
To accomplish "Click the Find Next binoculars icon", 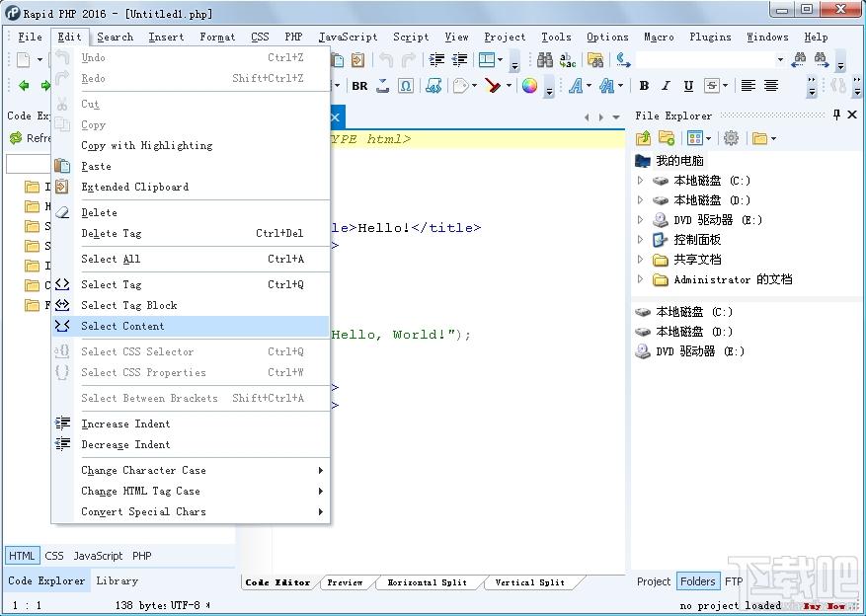I will (822, 59).
